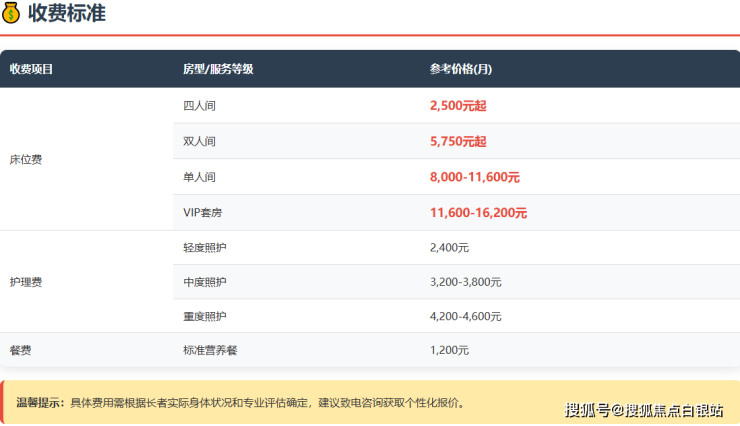Click the 8,000-11,600元 single room price

pos(474,177)
